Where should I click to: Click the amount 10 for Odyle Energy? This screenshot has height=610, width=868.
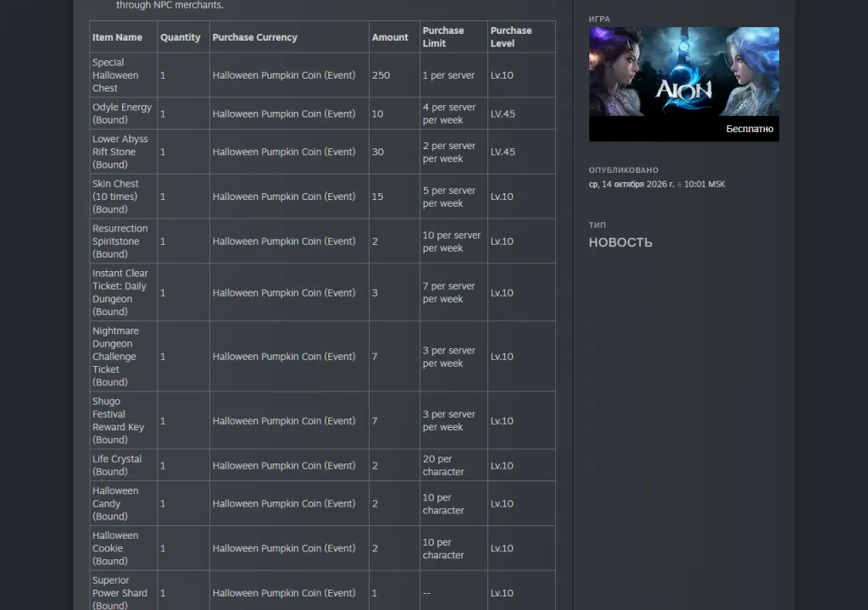[x=377, y=114]
